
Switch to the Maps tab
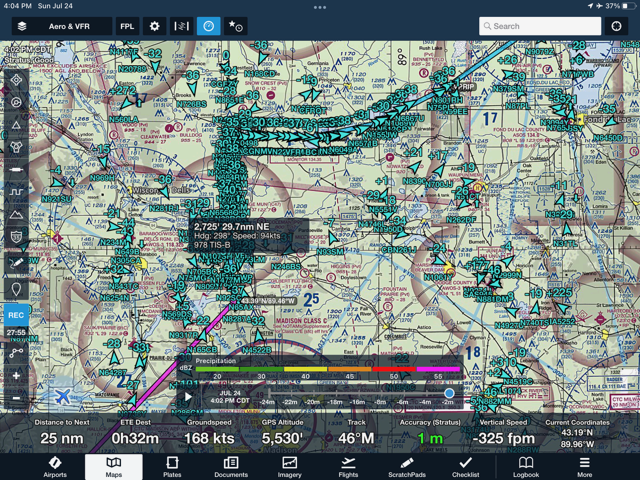(114, 467)
